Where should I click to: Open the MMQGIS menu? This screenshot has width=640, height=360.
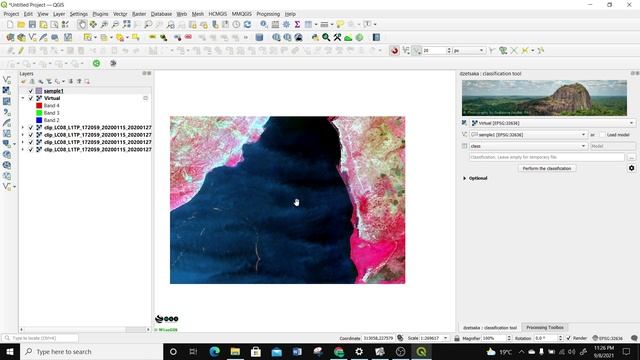(242, 14)
